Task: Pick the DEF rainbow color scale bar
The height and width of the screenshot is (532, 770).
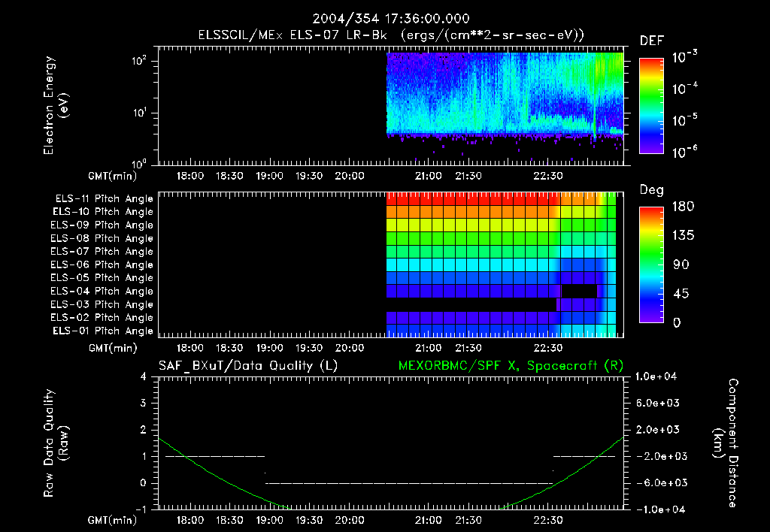Action: click(x=651, y=106)
